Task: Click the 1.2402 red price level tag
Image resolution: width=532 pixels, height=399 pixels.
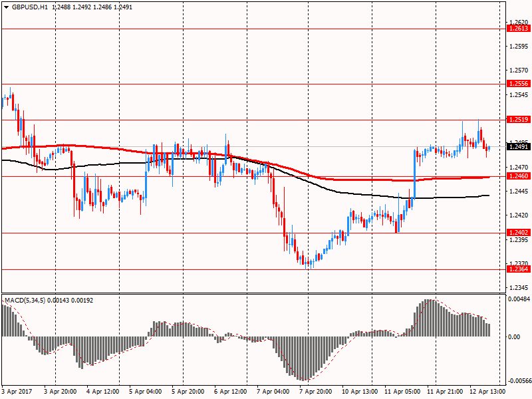Action: (x=518, y=232)
